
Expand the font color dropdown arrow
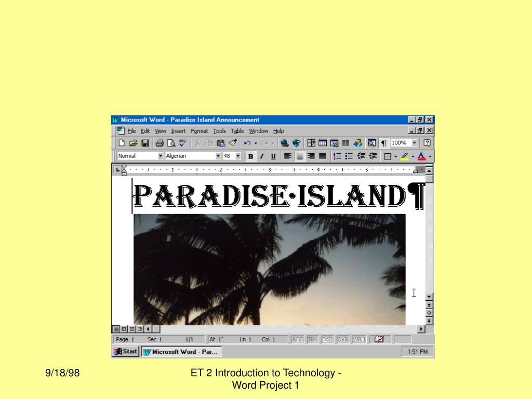tap(430, 156)
